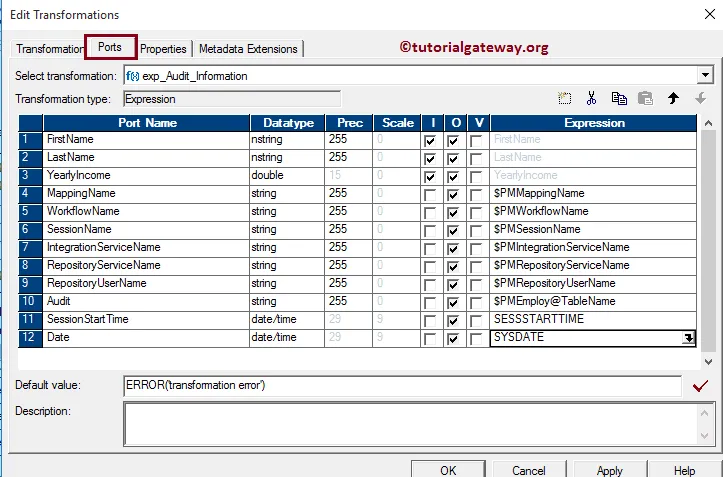Click the red checkmark validate default value icon

701,385
